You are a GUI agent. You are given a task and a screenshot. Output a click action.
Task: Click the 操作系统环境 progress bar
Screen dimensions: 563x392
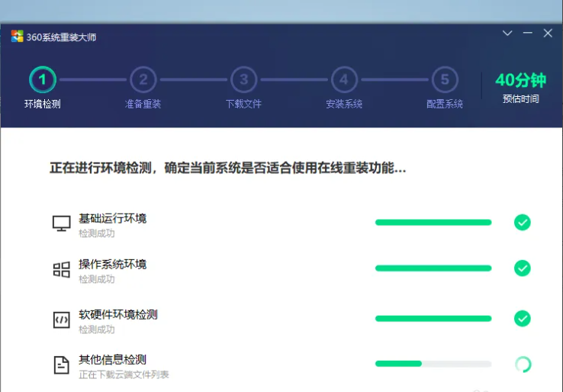tap(433, 268)
